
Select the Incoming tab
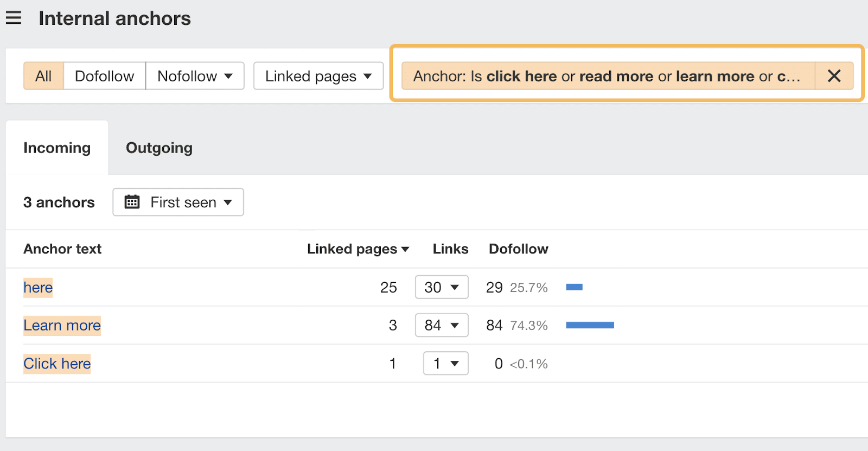coord(57,147)
